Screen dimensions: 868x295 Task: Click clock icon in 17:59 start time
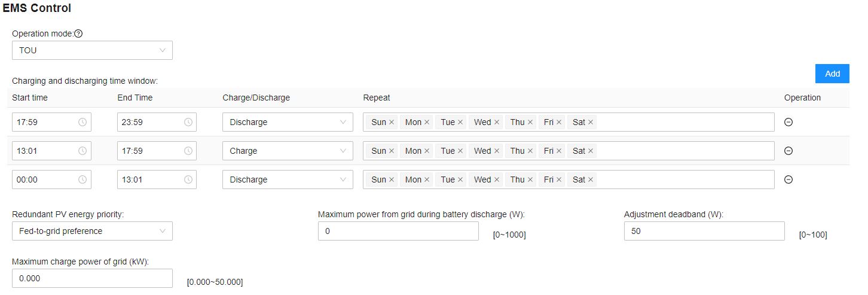[82, 122]
